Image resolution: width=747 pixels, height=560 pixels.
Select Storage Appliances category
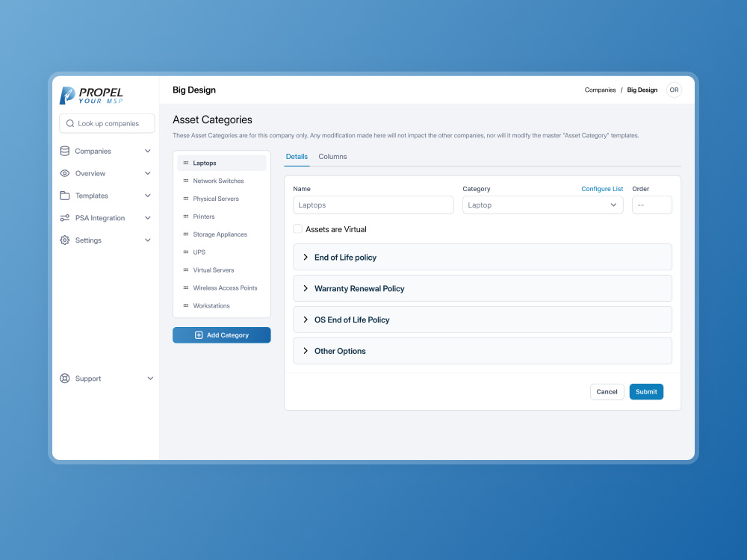222,234
